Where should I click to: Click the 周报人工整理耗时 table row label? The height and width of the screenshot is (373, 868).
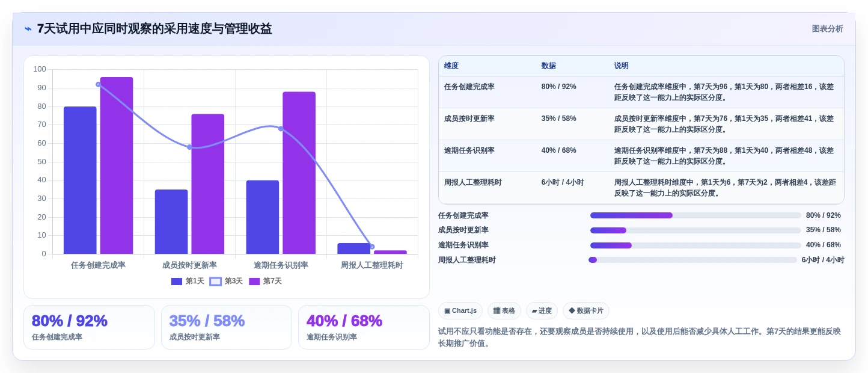click(x=473, y=182)
